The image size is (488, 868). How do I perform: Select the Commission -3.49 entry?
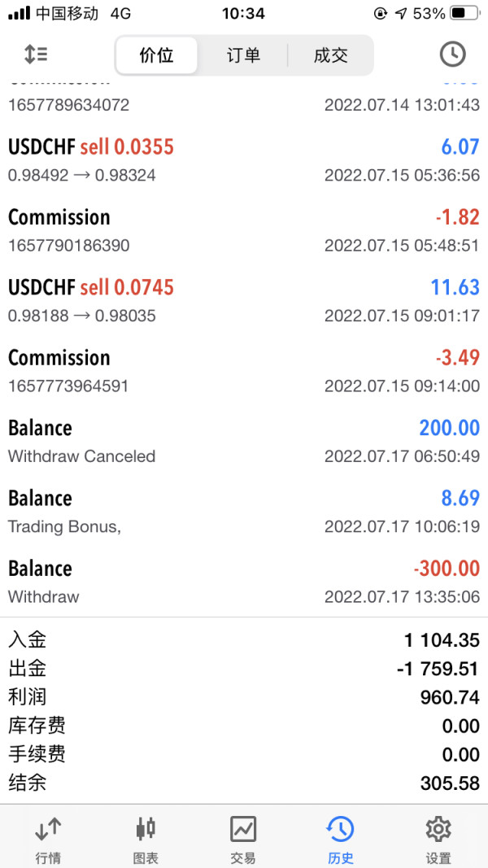[x=244, y=370]
